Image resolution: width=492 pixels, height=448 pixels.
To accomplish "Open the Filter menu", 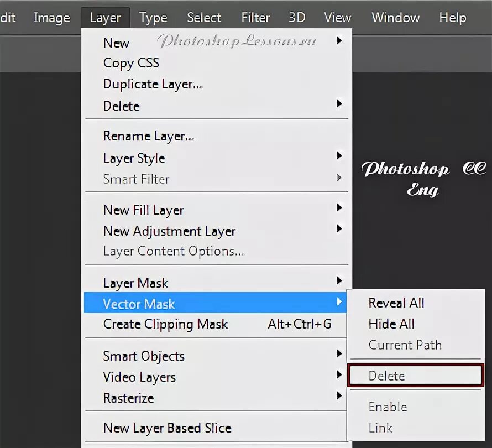I will click(x=255, y=18).
